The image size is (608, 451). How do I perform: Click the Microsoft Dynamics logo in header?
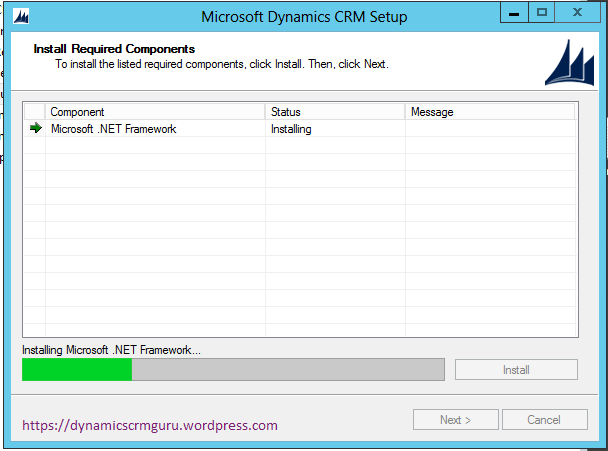[570, 64]
